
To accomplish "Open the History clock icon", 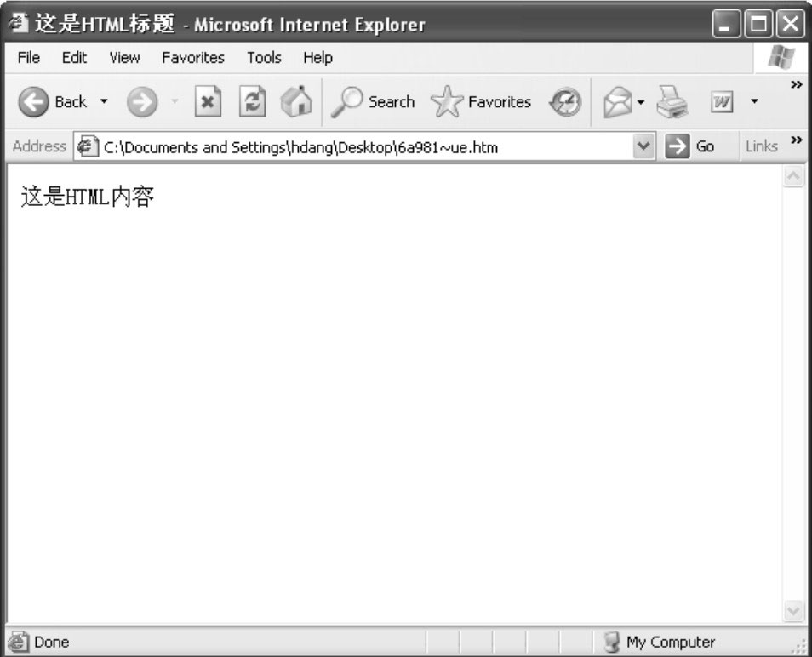I will (565, 102).
